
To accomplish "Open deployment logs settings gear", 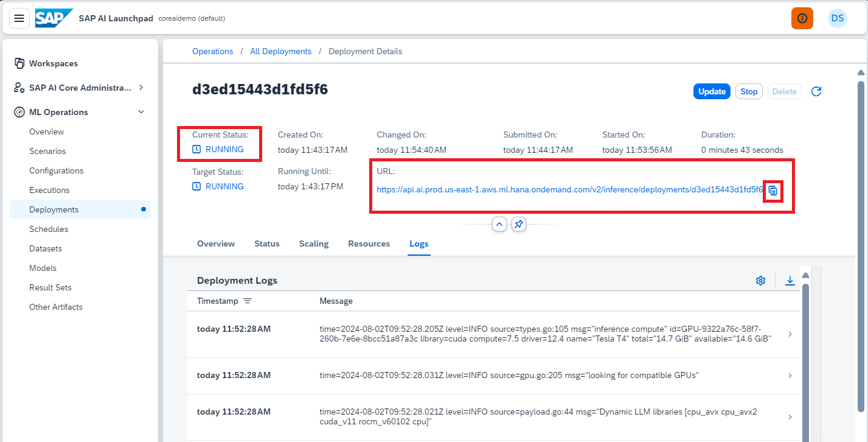I will pos(760,281).
